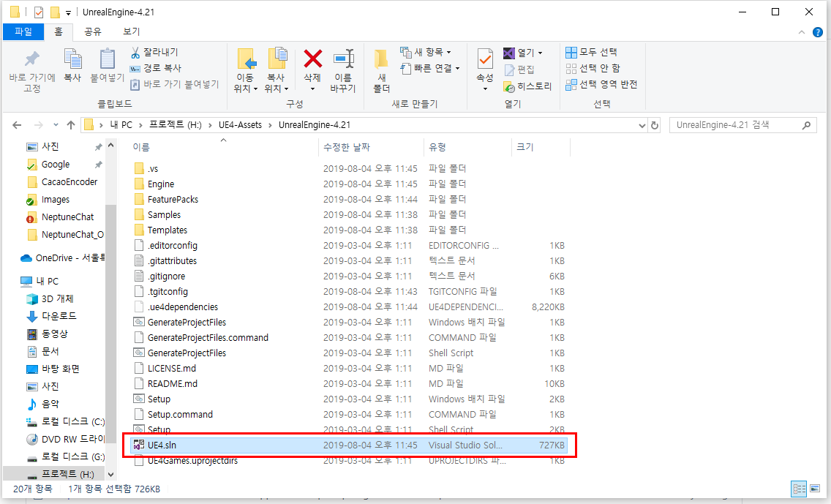Switch to the View (보기) tab

point(132,31)
